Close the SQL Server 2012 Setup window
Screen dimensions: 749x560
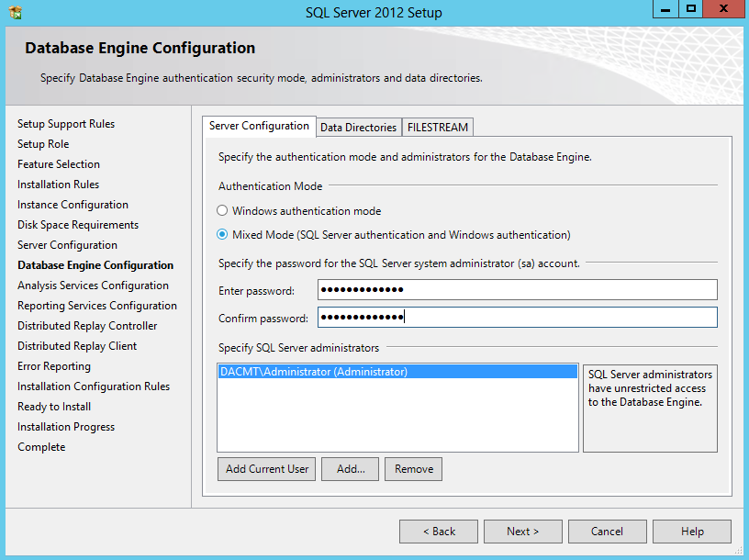coord(723,9)
